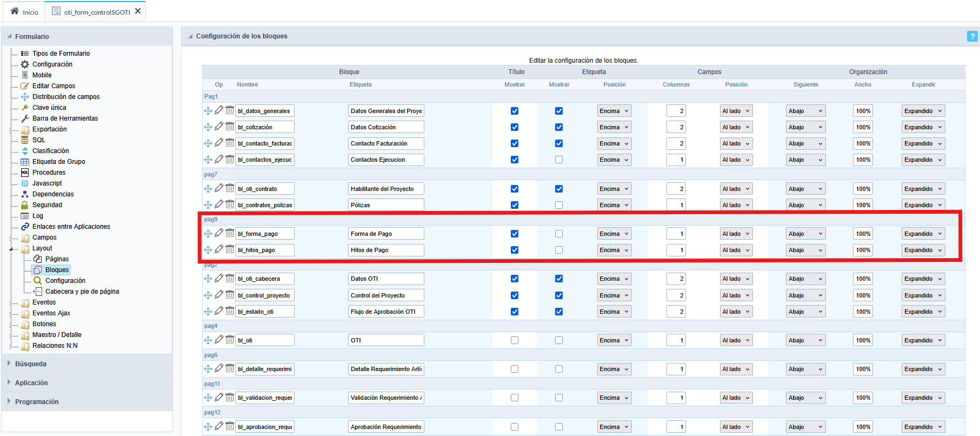Toggle title Mostrar checkbox for bl_datos_generales
This screenshot has width=980, height=436.
tap(515, 111)
